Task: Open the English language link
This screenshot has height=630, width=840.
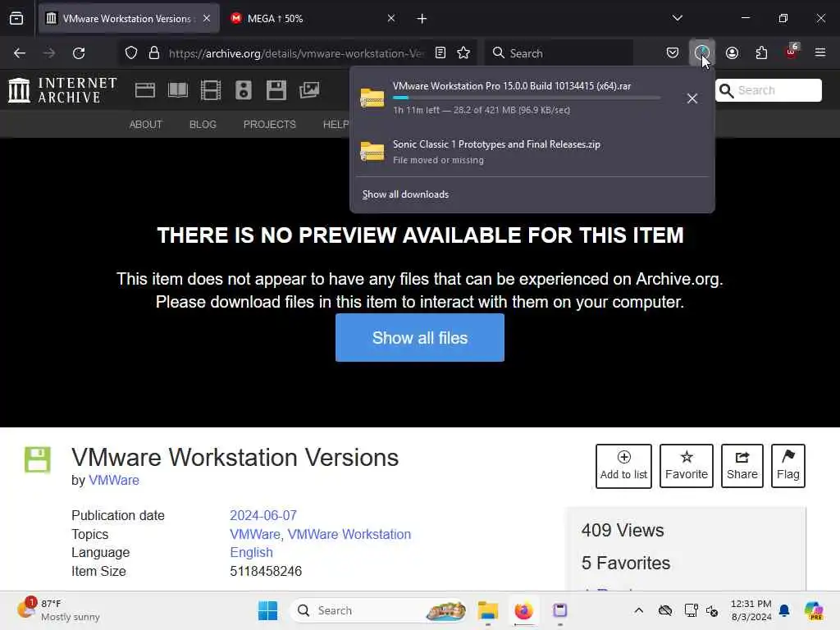Action: (251, 552)
